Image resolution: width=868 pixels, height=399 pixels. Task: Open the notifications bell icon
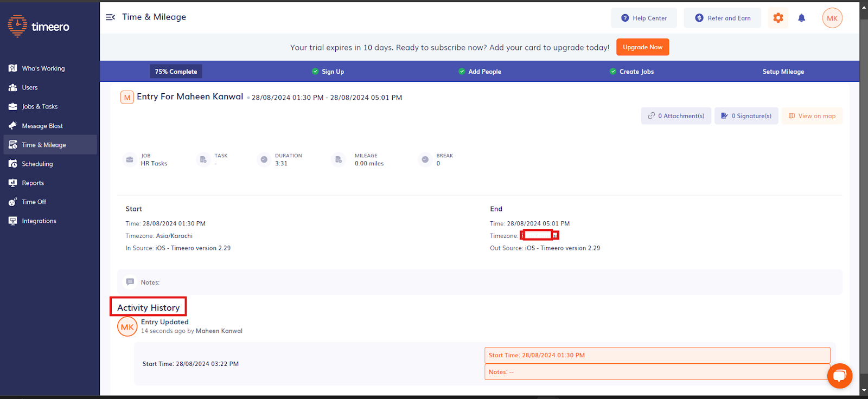[801, 18]
